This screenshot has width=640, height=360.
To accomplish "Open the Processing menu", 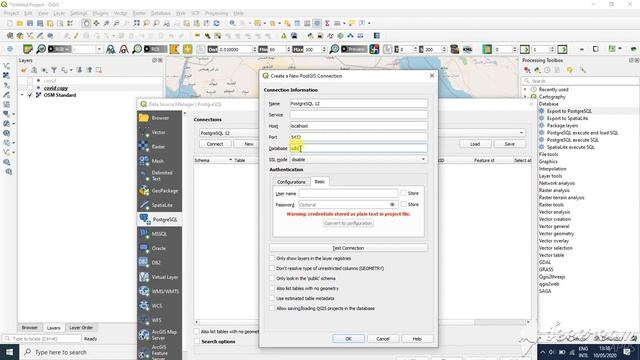I will point(216,13).
